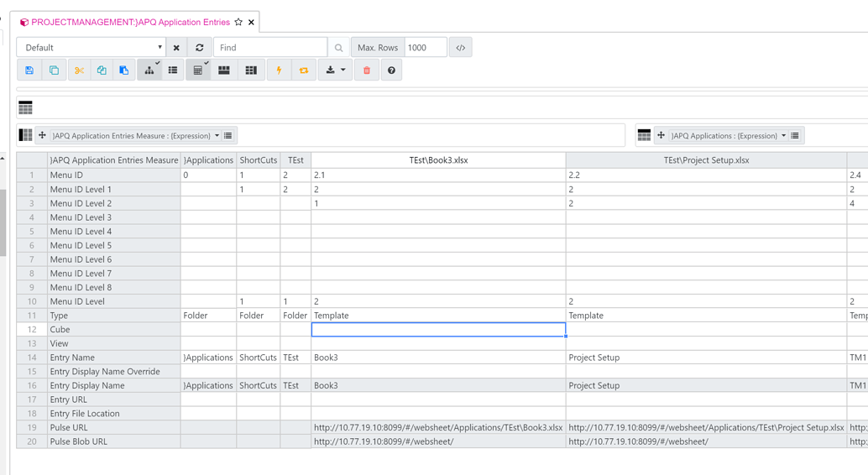Expand the download export dropdown arrow
The width and height of the screenshot is (868, 475).
click(342, 70)
